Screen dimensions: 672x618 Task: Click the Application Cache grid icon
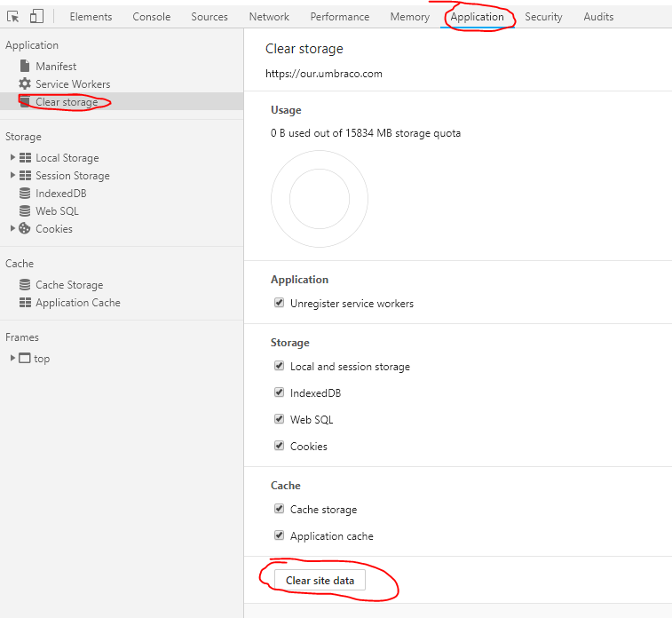[25, 303]
